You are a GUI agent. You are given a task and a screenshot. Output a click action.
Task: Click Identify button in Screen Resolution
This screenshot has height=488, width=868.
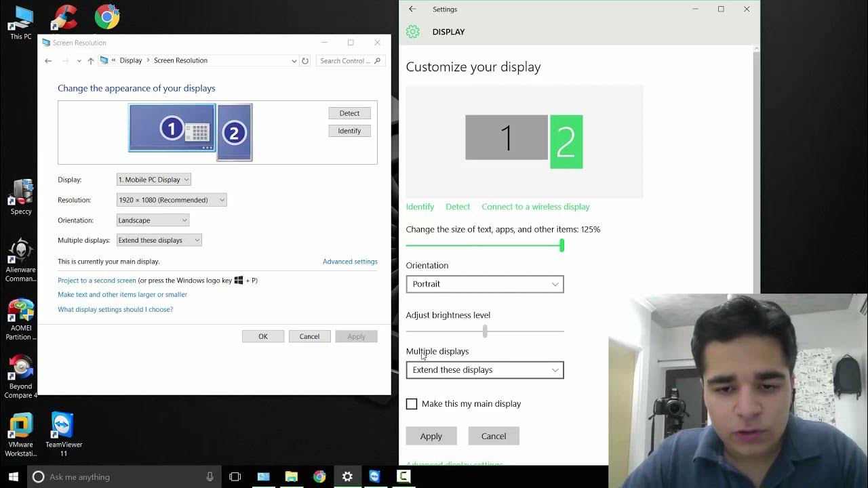tap(349, 131)
